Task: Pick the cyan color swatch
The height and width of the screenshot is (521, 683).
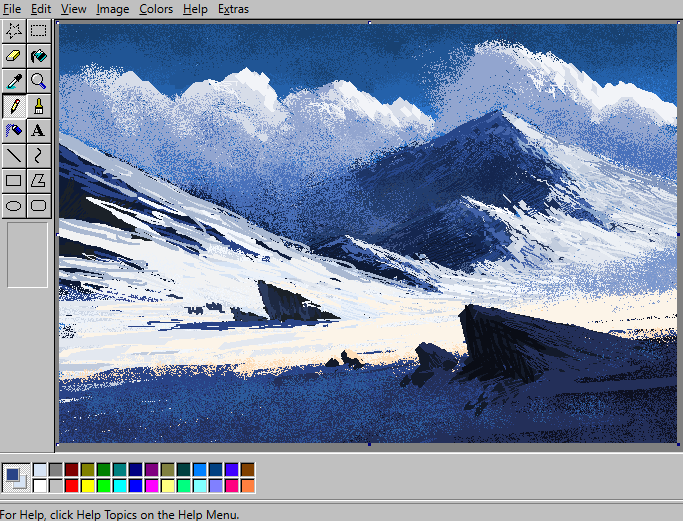Action: coord(120,486)
